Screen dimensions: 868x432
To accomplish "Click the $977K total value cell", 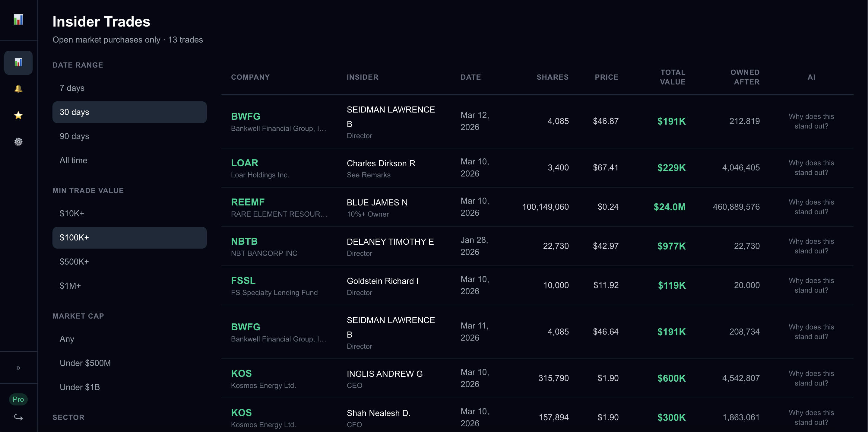I will [x=672, y=246].
